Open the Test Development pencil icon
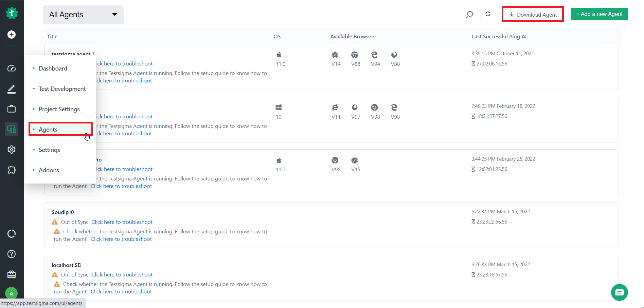This screenshot has height=308, width=644. [x=12, y=89]
